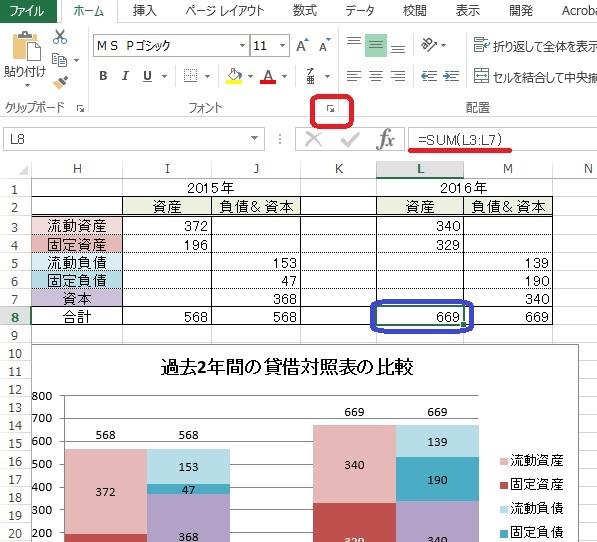Image resolution: width=597 pixels, height=542 pixels.
Task: Cancel formula entry with X
Action: coord(313,140)
